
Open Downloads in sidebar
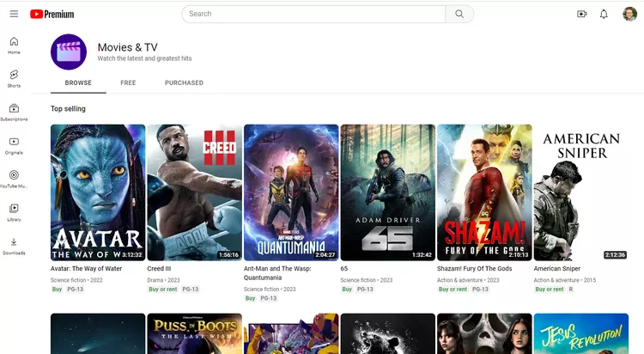tap(14, 246)
